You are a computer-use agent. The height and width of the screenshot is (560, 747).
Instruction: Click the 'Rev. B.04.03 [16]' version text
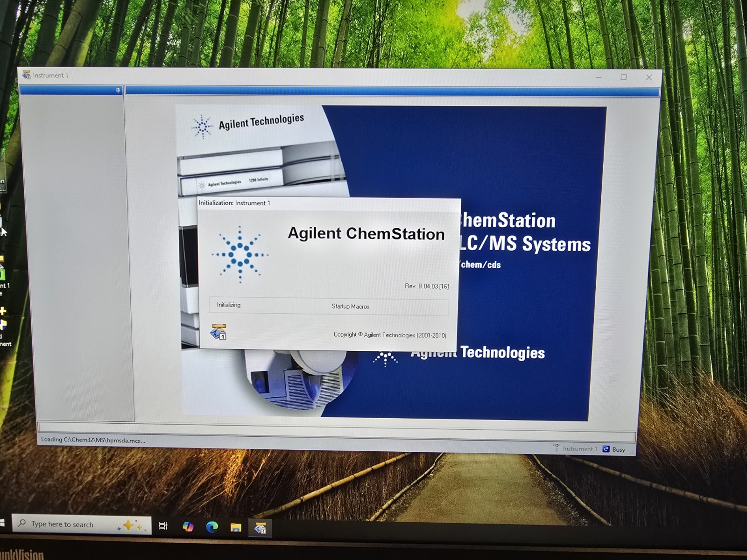(x=427, y=286)
